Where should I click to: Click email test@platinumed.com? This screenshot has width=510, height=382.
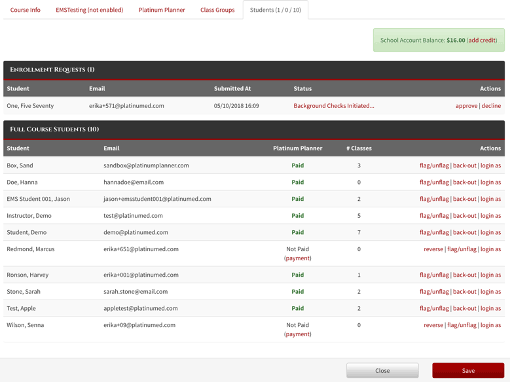133,216
